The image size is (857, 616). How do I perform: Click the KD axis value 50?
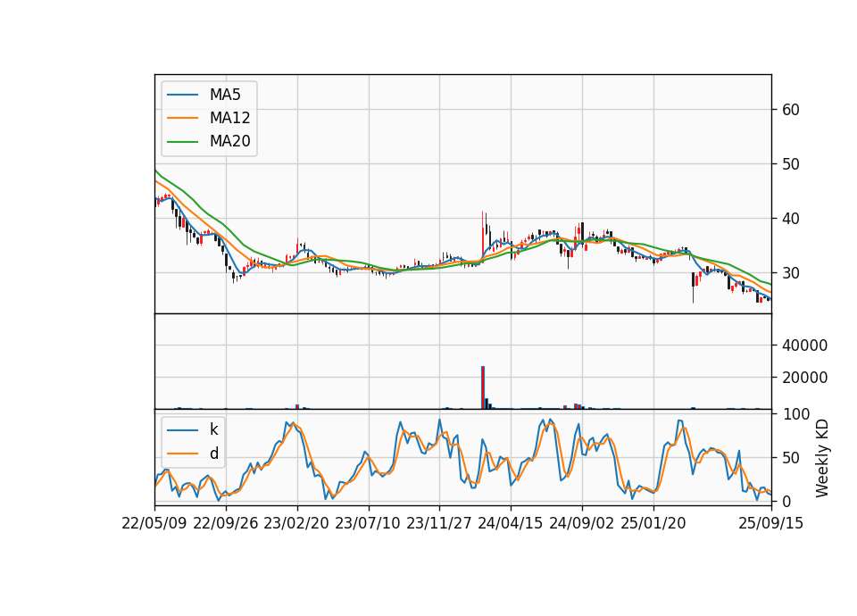[x=790, y=458]
